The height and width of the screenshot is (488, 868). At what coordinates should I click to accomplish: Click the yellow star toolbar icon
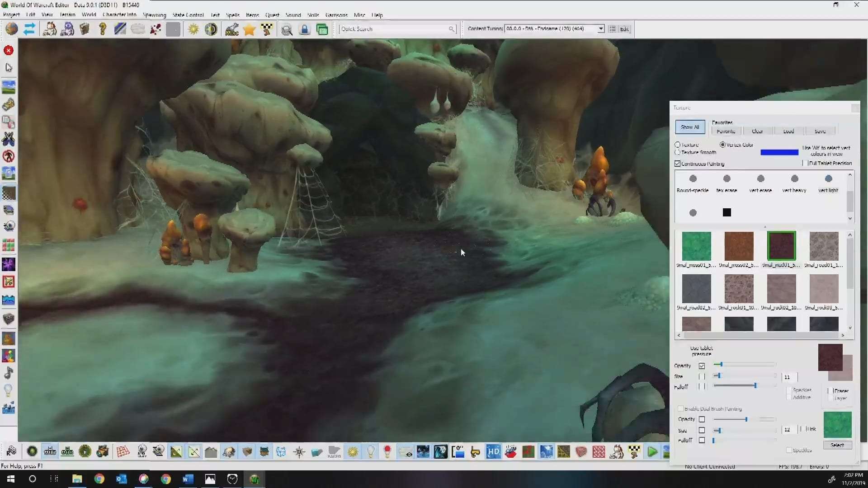click(x=249, y=29)
